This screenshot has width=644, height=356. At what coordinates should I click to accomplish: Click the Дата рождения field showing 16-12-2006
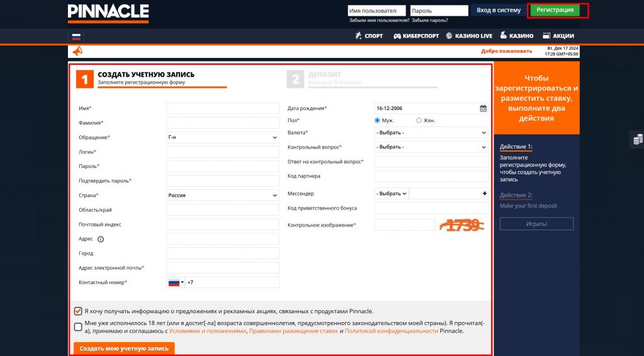pyautogui.click(x=431, y=108)
